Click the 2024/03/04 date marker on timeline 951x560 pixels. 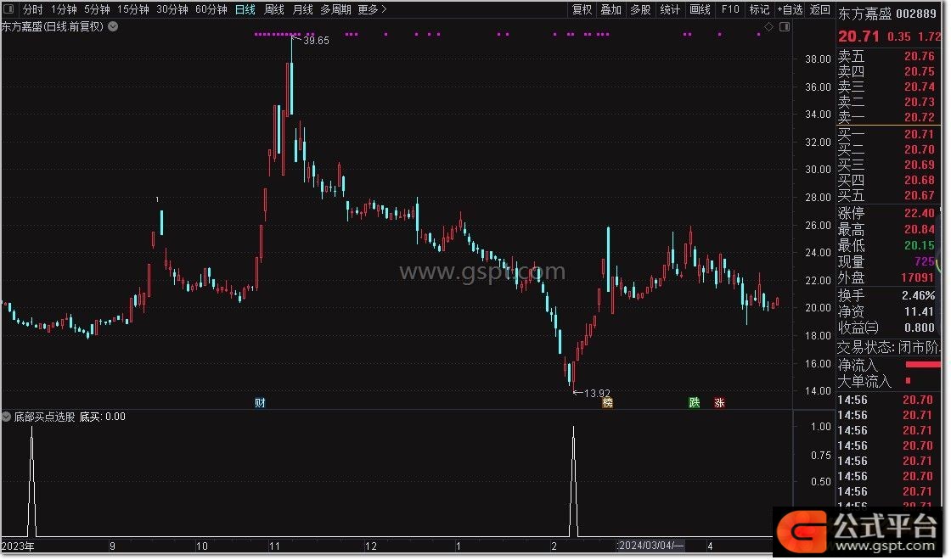(x=650, y=546)
